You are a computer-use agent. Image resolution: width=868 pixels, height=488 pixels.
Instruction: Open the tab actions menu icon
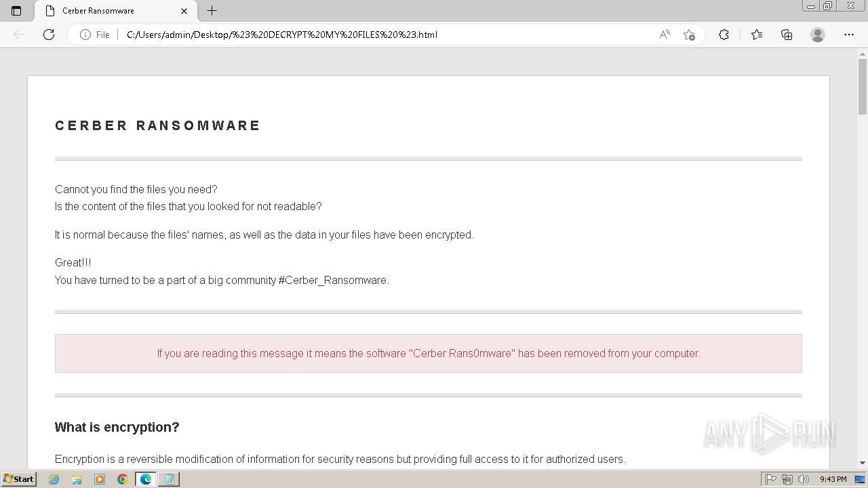click(16, 11)
